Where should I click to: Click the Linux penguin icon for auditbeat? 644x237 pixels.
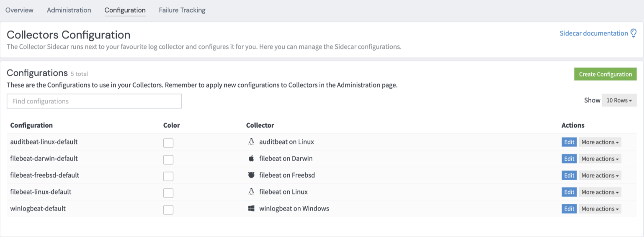coord(251,142)
